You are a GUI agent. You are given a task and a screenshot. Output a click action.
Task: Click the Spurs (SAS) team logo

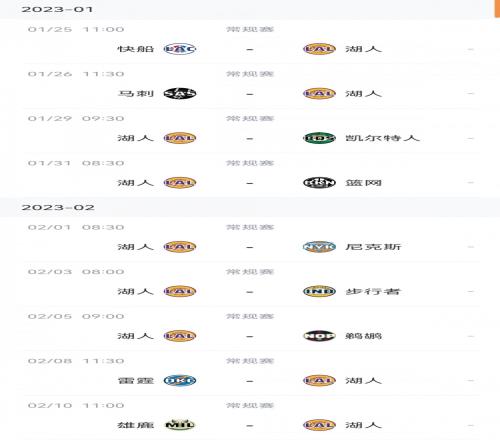click(180, 93)
